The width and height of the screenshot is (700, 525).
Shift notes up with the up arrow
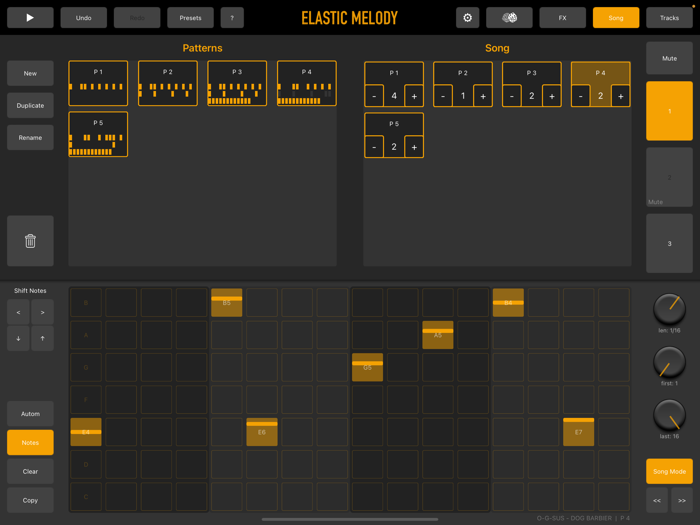[42, 338]
